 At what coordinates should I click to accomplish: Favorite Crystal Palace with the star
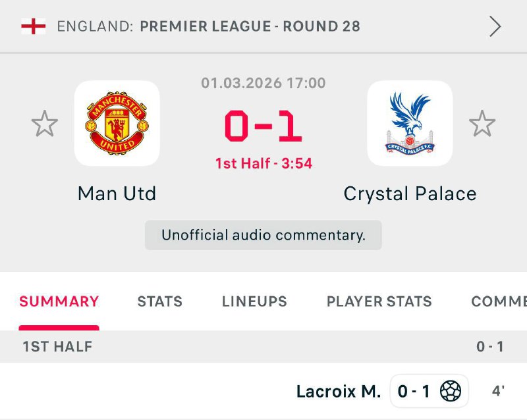tap(482, 124)
